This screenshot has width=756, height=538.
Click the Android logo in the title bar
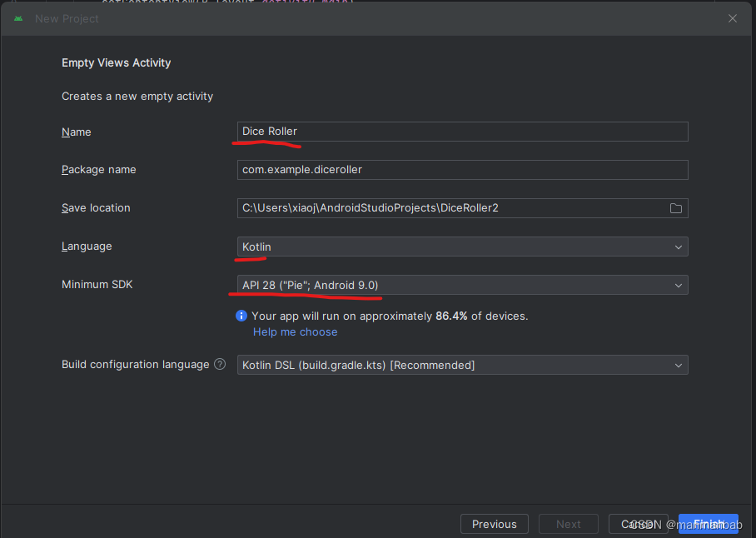coord(18,19)
